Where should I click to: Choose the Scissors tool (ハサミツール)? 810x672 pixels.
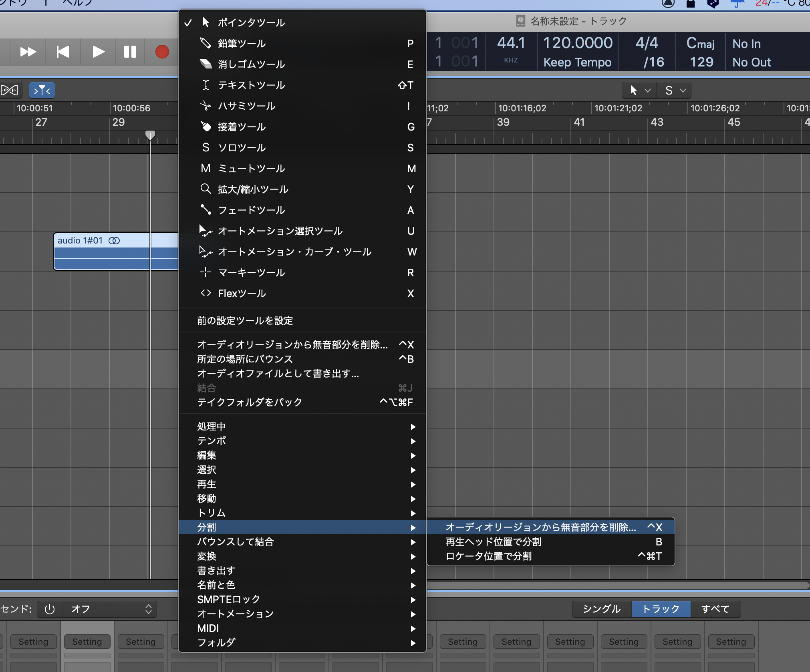tap(246, 106)
